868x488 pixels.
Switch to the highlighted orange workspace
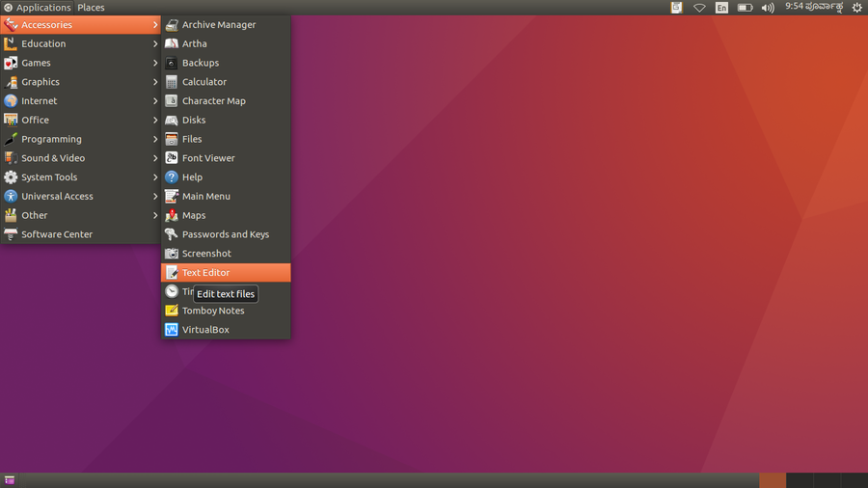click(x=773, y=480)
